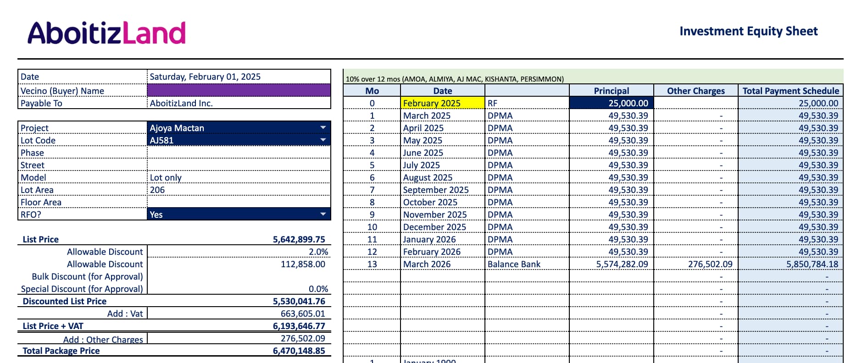This screenshot has height=363, width=868.
Task: Click the empty Floor Area value cell
Action: point(239,202)
